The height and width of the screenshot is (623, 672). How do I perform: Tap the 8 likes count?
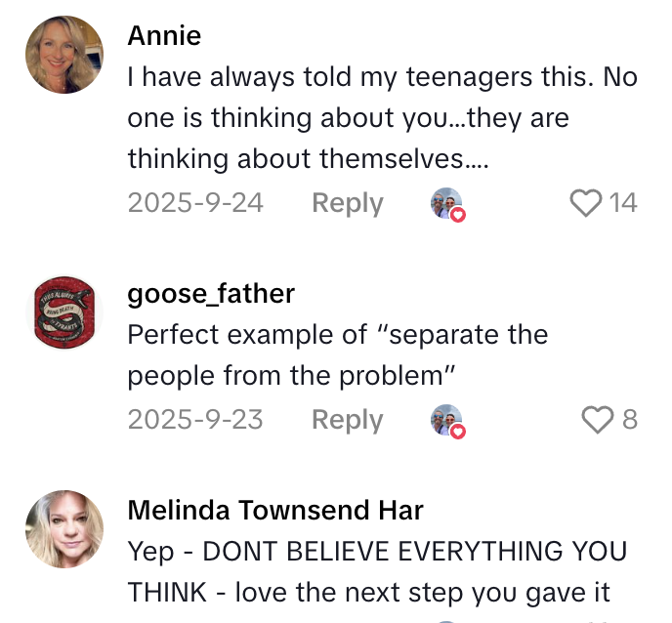coord(630,419)
